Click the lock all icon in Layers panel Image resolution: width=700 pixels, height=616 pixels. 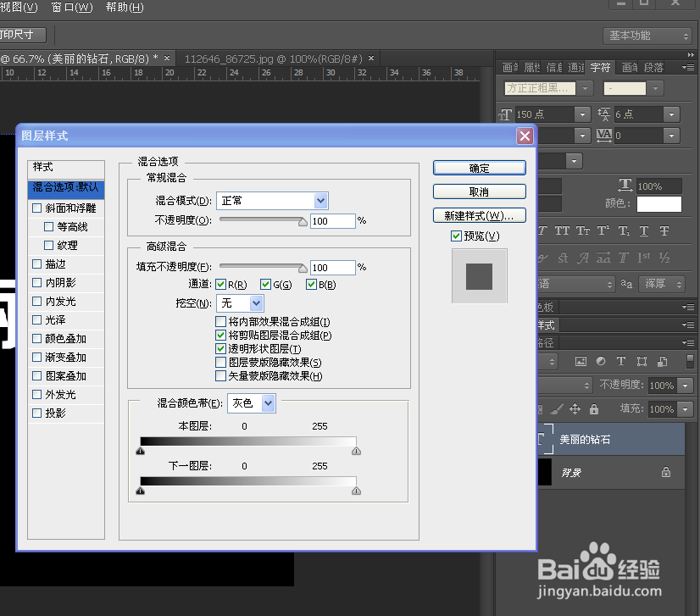click(594, 410)
